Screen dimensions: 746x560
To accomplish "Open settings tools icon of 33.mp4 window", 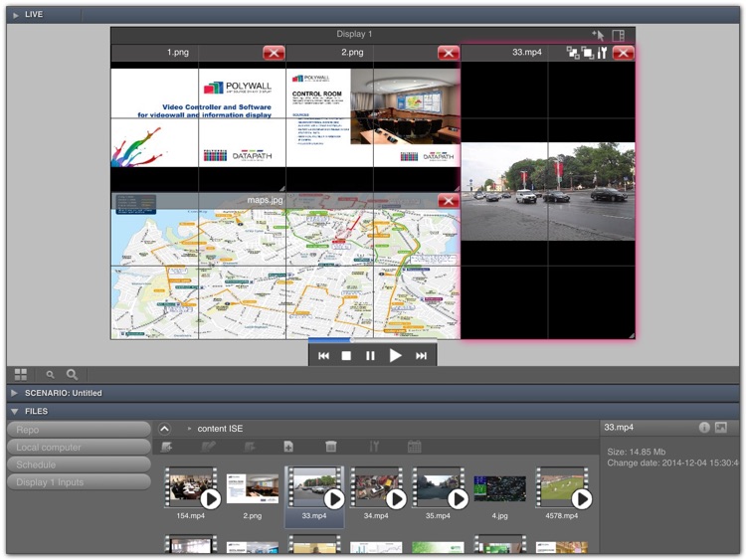I will pyautogui.click(x=603, y=53).
